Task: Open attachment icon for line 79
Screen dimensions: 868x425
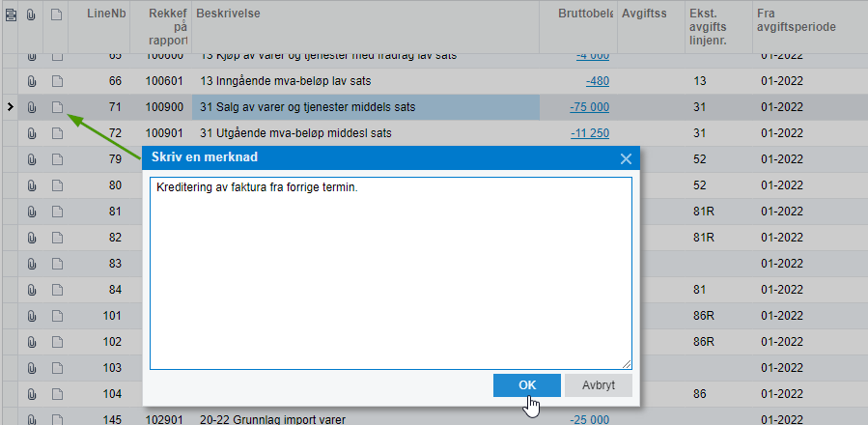Action: [x=32, y=159]
